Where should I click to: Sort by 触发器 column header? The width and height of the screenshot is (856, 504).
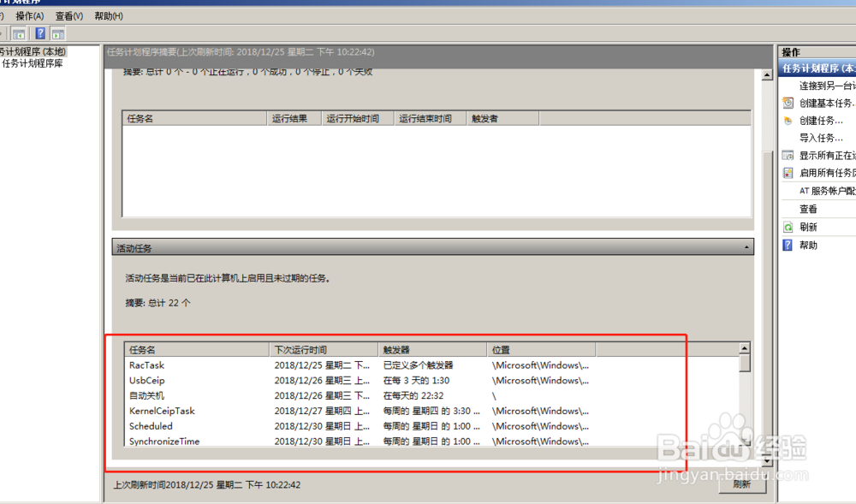pyautogui.click(x=432, y=350)
